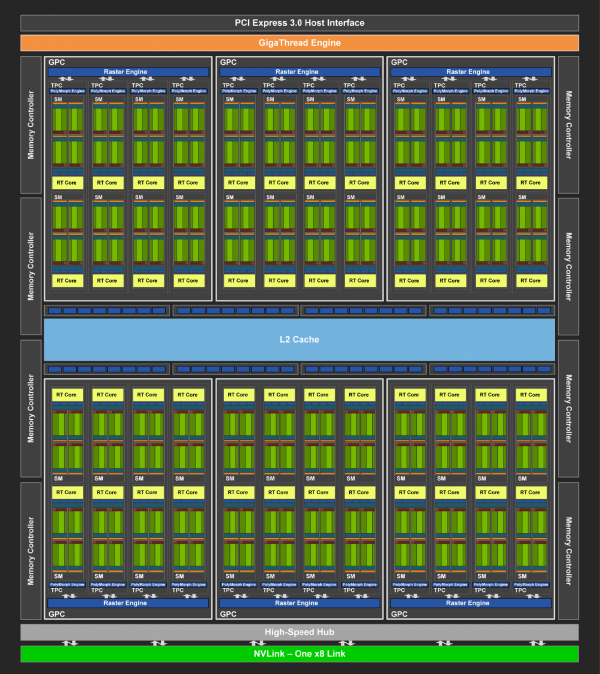Click the PCI Express 3.0 Host Interface bar
Screen dimensions: 600x674
300,23
